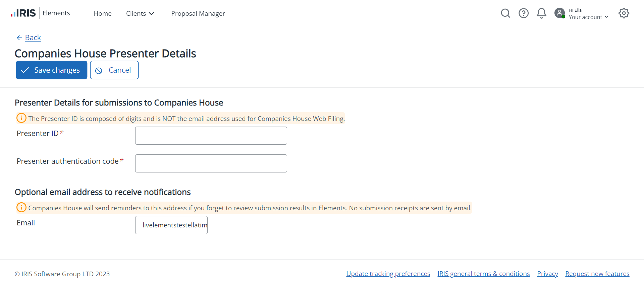
Task: Click the email notifications info icon
Action: tap(21, 208)
